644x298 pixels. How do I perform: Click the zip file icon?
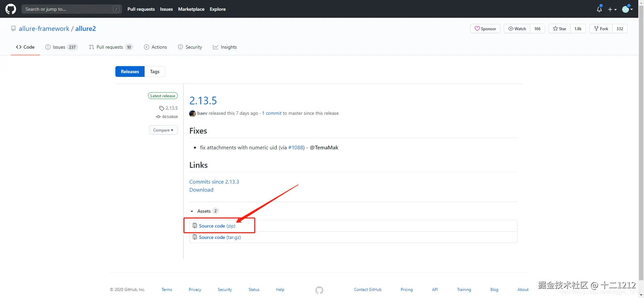coord(195,226)
